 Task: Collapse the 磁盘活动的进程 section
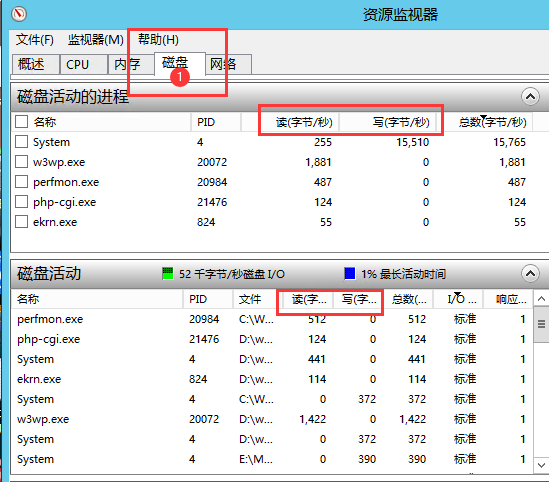[530, 96]
